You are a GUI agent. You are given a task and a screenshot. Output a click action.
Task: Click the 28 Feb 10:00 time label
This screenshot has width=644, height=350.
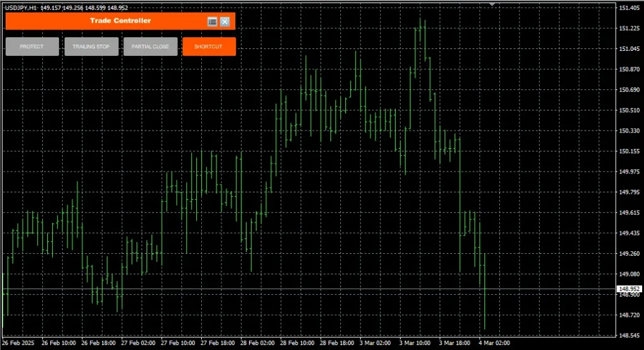pos(297,343)
